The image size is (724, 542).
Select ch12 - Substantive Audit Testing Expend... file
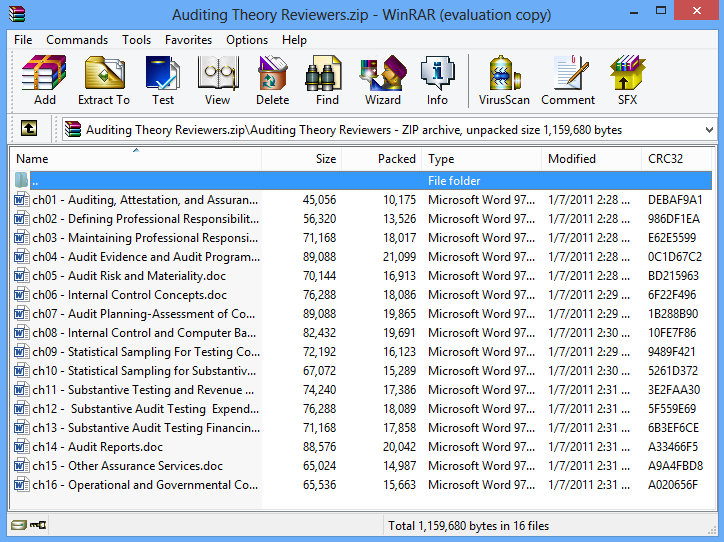click(x=145, y=409)
